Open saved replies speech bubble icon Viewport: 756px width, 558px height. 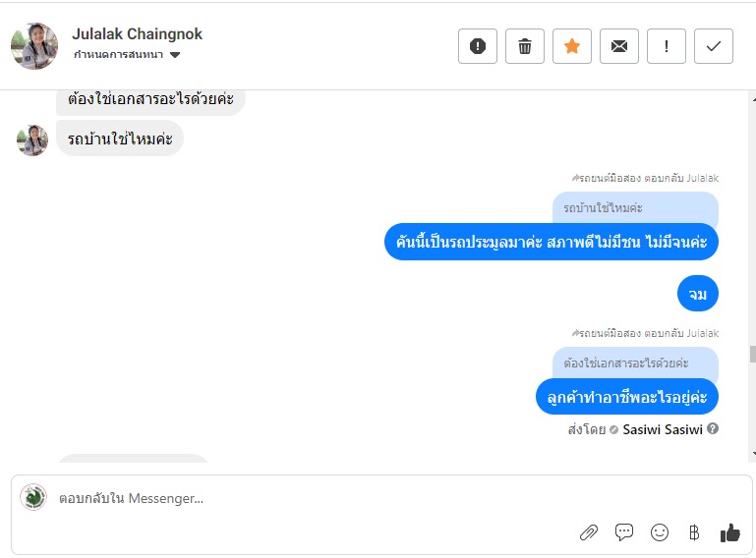point(624,532)
